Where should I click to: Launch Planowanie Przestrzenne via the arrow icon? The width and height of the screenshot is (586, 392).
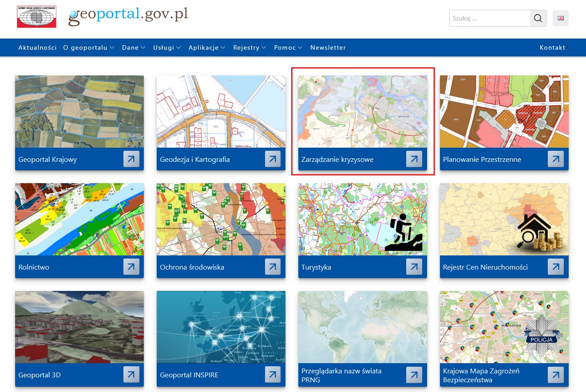(555, 160)
